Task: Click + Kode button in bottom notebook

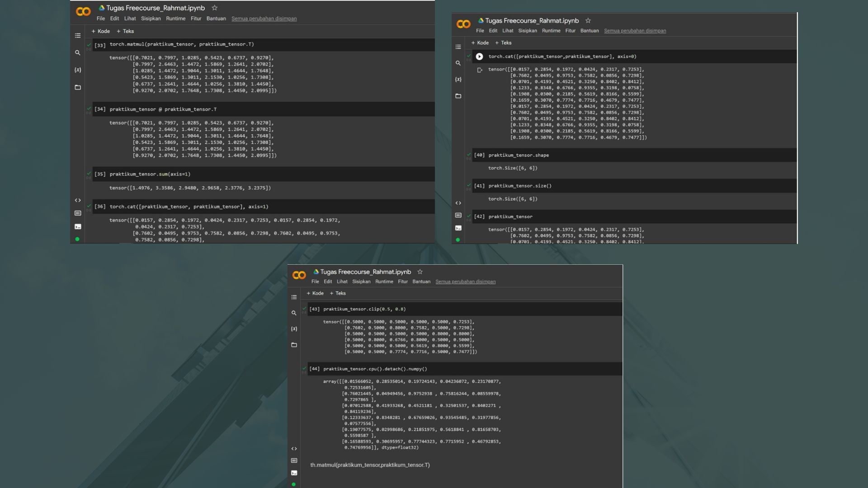Action: pyautogui.click(x=315, y=293)
